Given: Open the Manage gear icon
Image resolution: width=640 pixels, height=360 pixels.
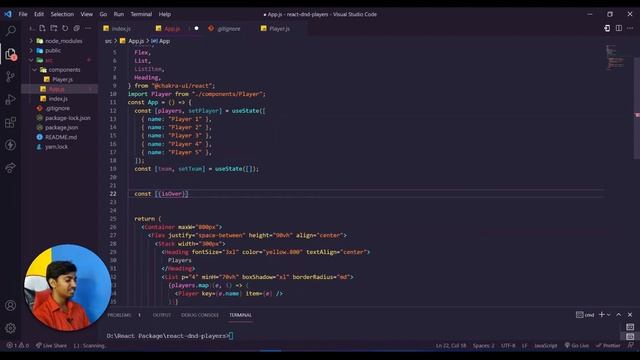Looking at the screenshot, I should [11, 328].
